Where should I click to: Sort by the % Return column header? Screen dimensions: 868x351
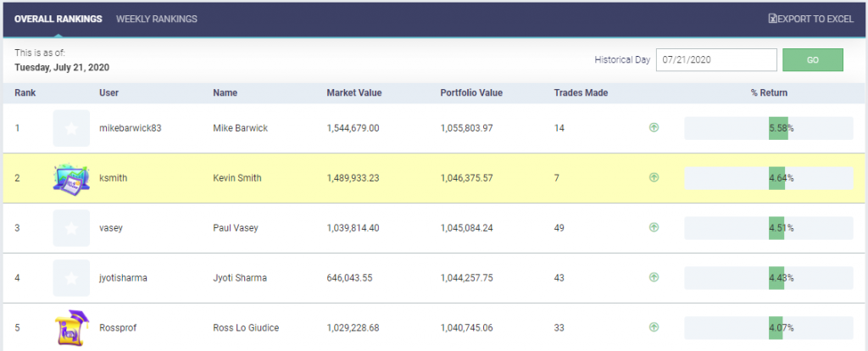tap(769, 93)
